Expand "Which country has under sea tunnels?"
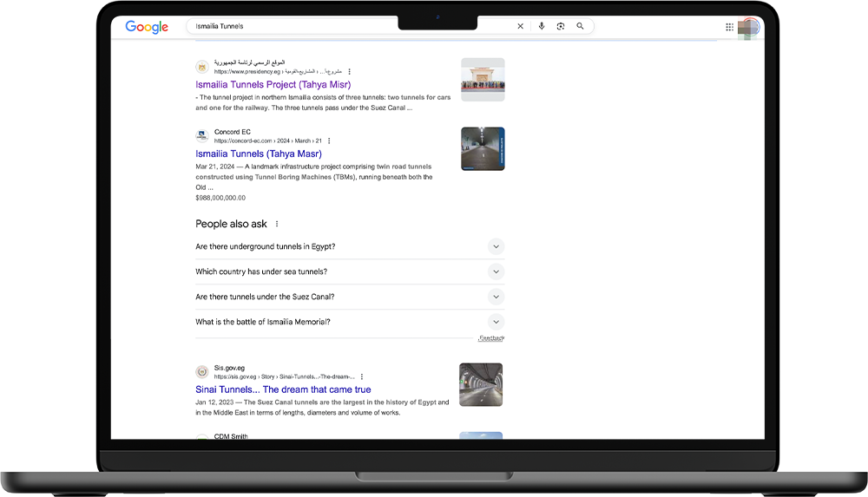 (496, 271)
